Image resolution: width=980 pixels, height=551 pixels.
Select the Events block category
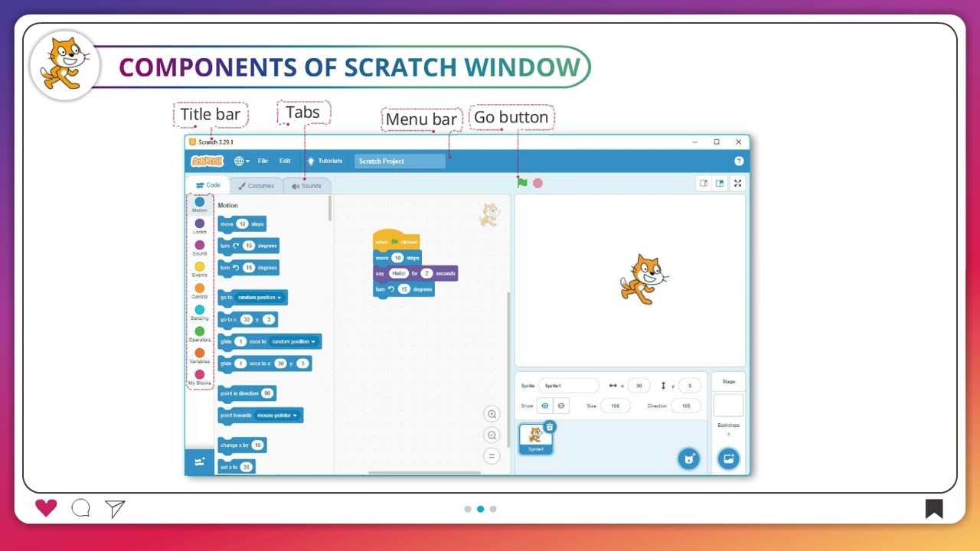pyautogui.click(x=199, y=269)
